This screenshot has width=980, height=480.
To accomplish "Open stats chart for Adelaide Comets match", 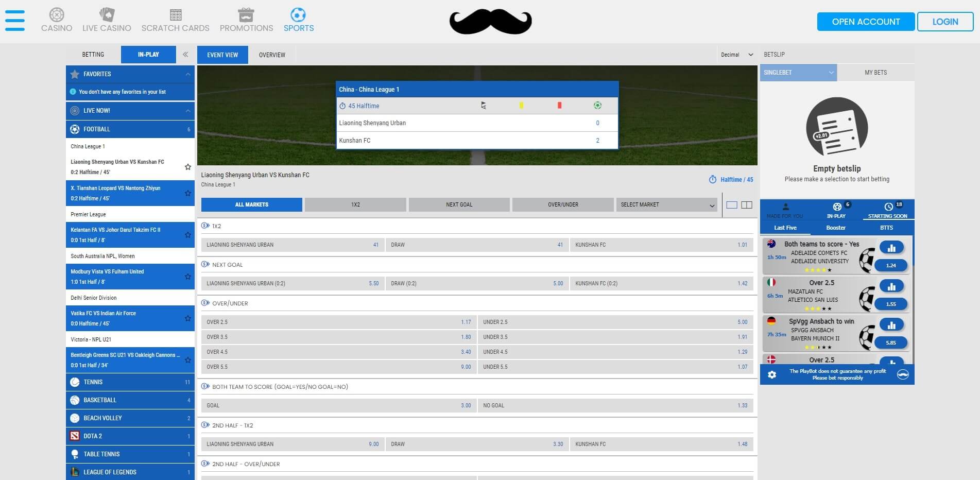I will (892, 247).
